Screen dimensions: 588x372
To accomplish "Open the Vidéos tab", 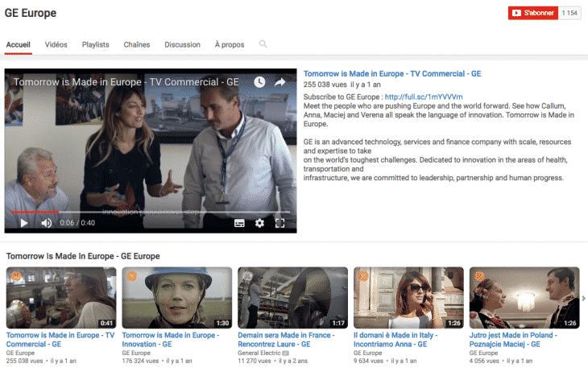I will (x=56, y=44).
